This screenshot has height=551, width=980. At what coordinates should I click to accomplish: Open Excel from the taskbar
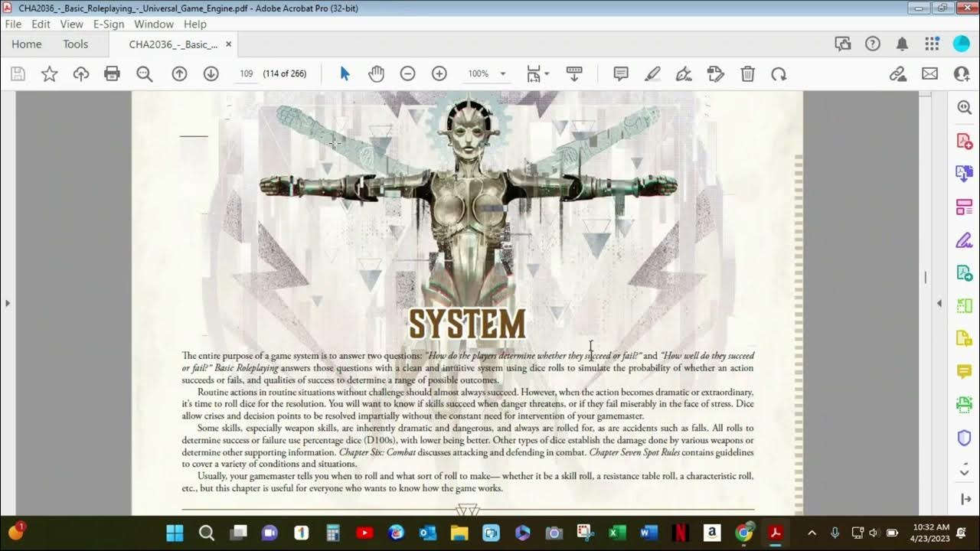[x=617, y=533]
